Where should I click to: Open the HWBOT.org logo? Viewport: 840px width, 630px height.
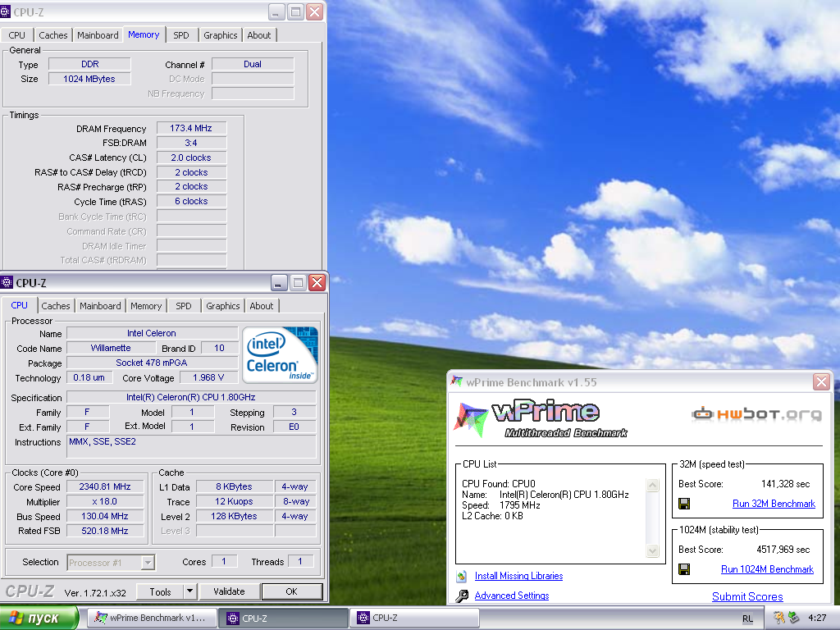click(756, 413)
